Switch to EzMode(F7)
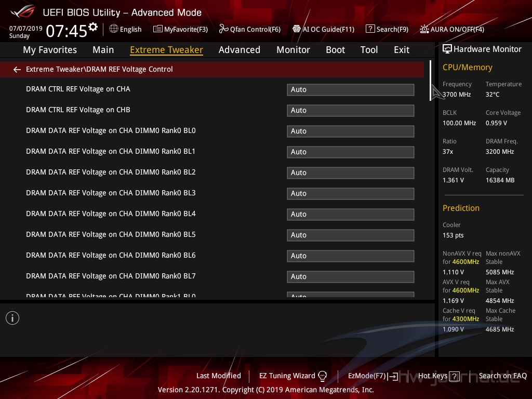 [x=367, y=376]
